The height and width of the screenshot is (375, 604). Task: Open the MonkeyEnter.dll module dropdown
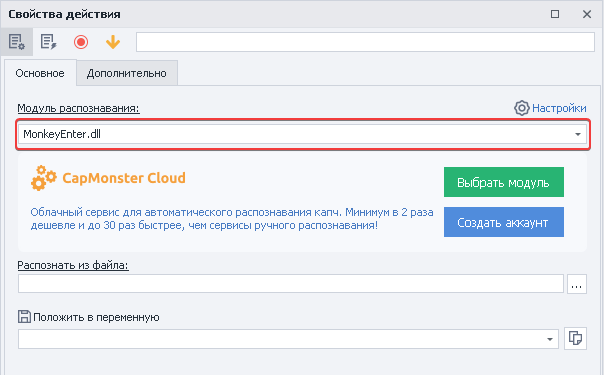[303, 134]
